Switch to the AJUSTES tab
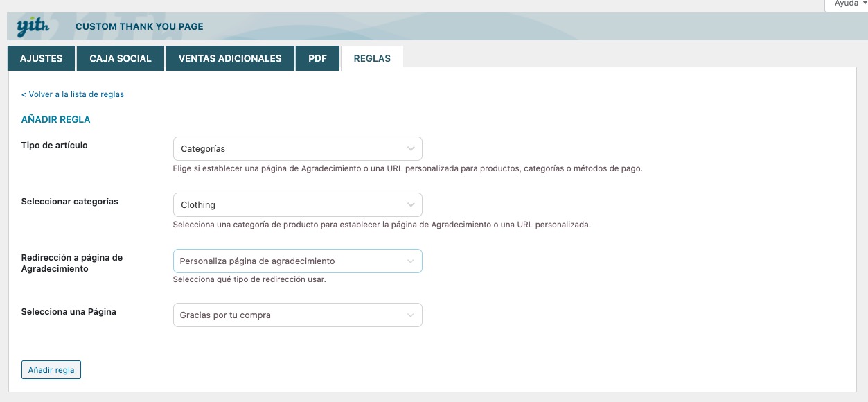The width and height of the screenshot is (868, 402). [x=42, y=58]
